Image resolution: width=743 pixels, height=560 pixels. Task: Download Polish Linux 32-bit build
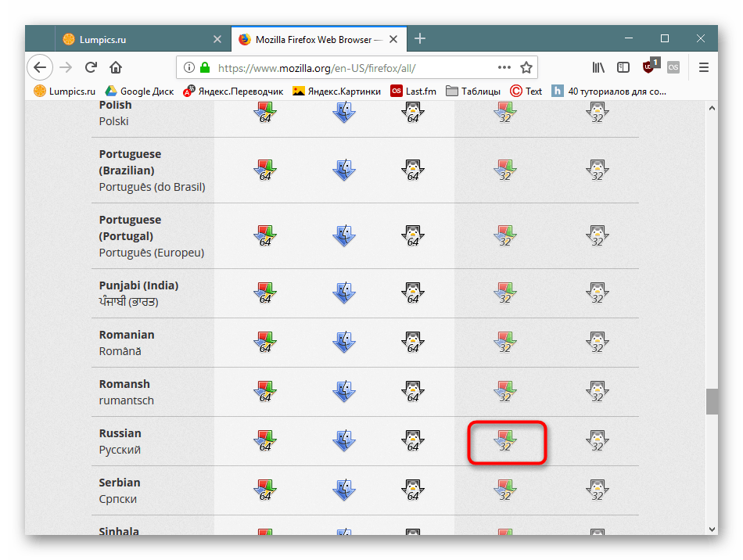597,113
